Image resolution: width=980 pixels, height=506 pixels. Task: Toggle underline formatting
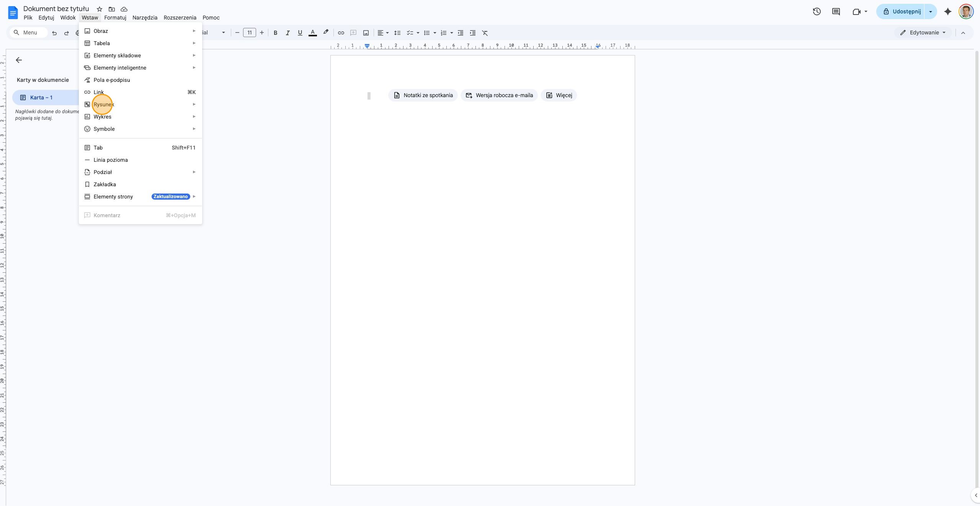(x=300, y=33)
